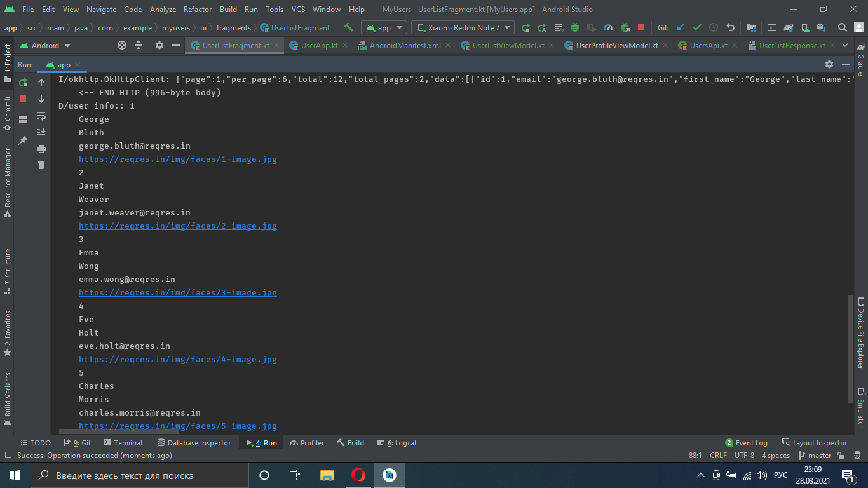Click the print console output icon
Image resolution: width=868 pixels, height=488 pixels.
[41, 149]
